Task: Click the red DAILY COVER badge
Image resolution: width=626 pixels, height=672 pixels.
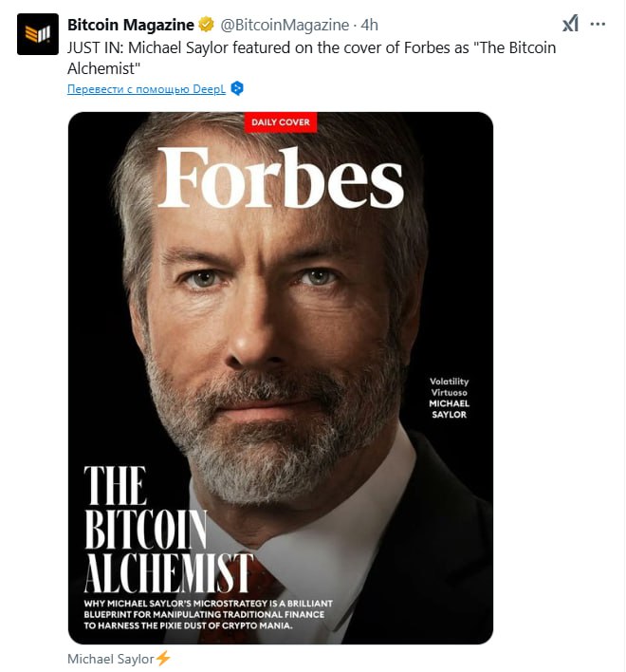Action: (281, 122)
